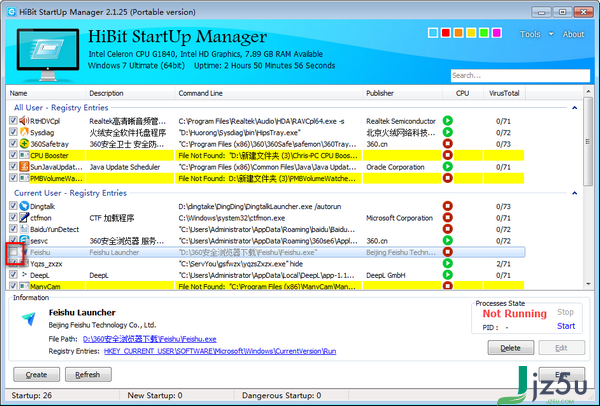Image resolution: width=600 pixels, height=406 pixels.
Task: Click the RtHDVCpl speaker icon
Action: coord(24,121)
